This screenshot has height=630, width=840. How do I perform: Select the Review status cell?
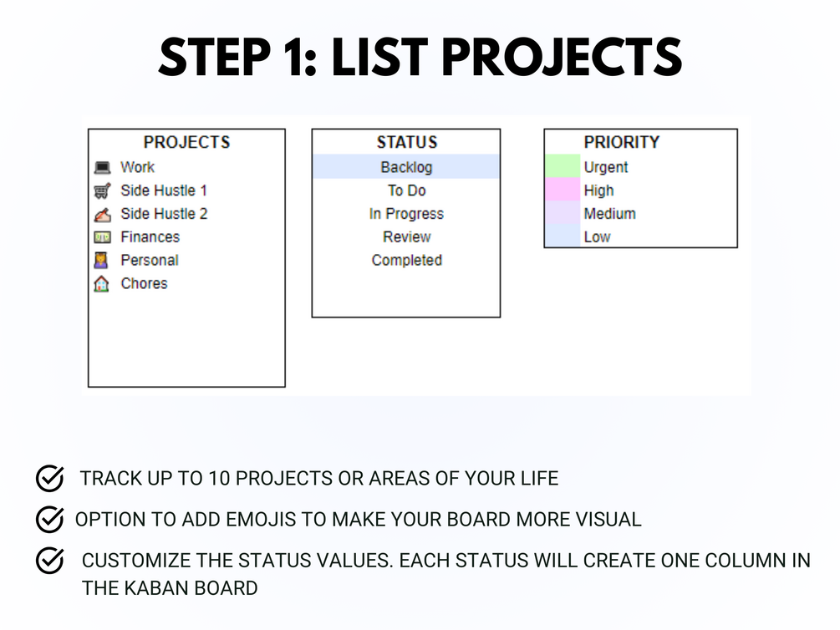point(406,236)
